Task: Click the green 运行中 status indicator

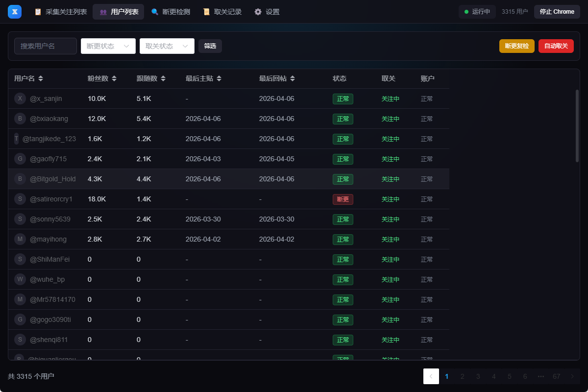Action: [x=465, y=11]
